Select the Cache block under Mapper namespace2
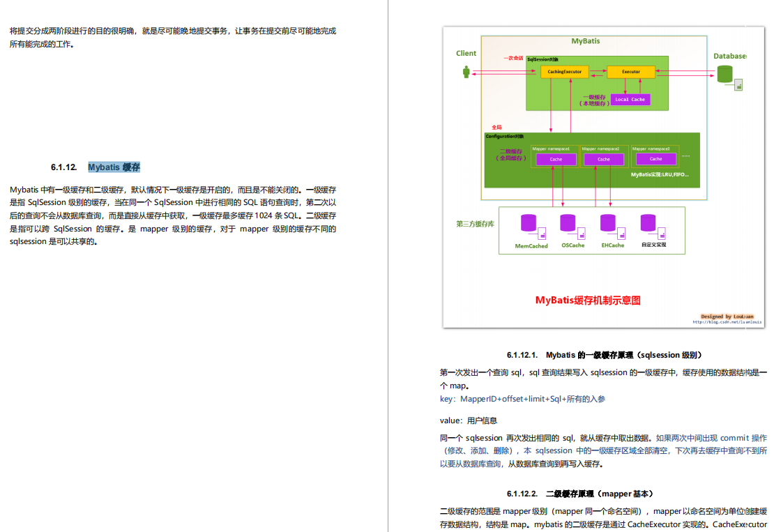 coord(605,159)
